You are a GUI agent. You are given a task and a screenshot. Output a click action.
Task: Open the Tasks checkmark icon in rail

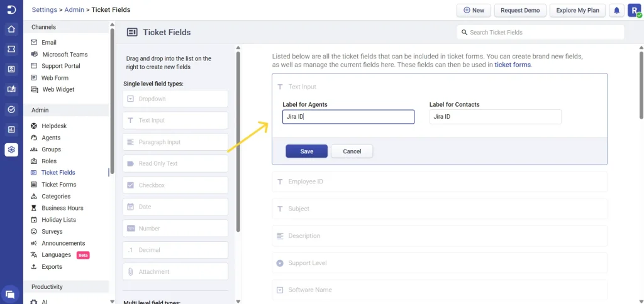[11, 109]
